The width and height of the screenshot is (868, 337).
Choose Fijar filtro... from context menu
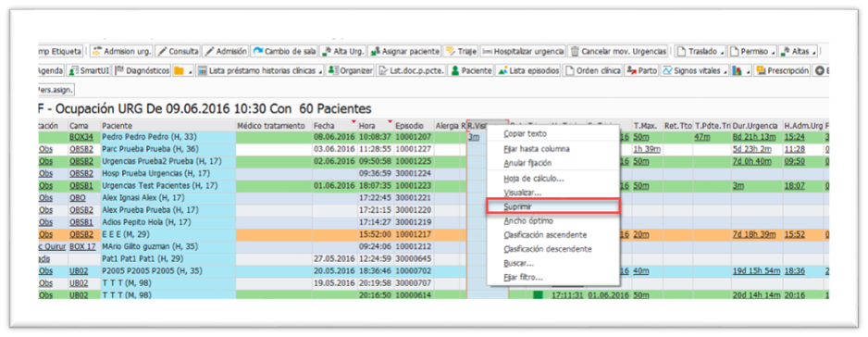pos(523,277)
